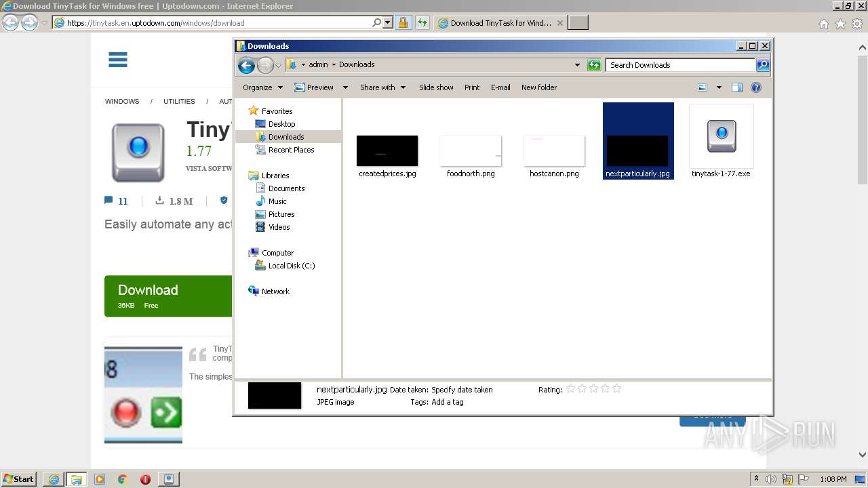Click the Search Downloads field
The height and width of the screenshot is (488, 868).
click(680, 65)
